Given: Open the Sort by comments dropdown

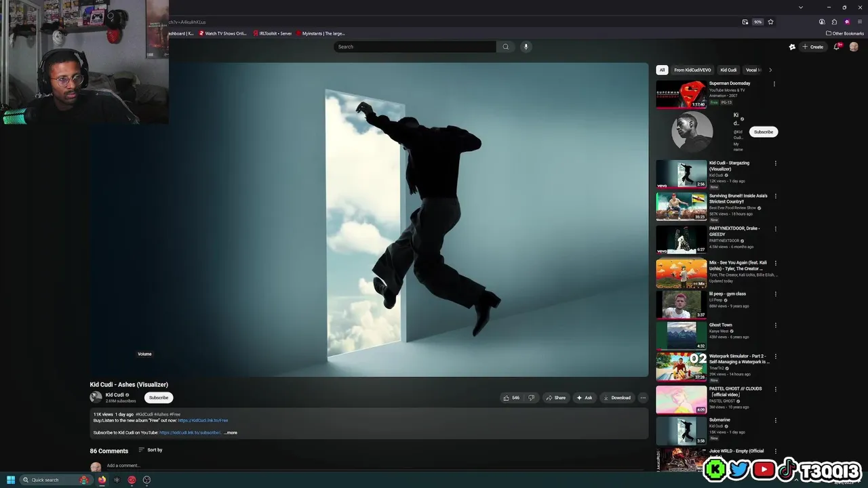Looking at the screenshot, I should [150, 450].
